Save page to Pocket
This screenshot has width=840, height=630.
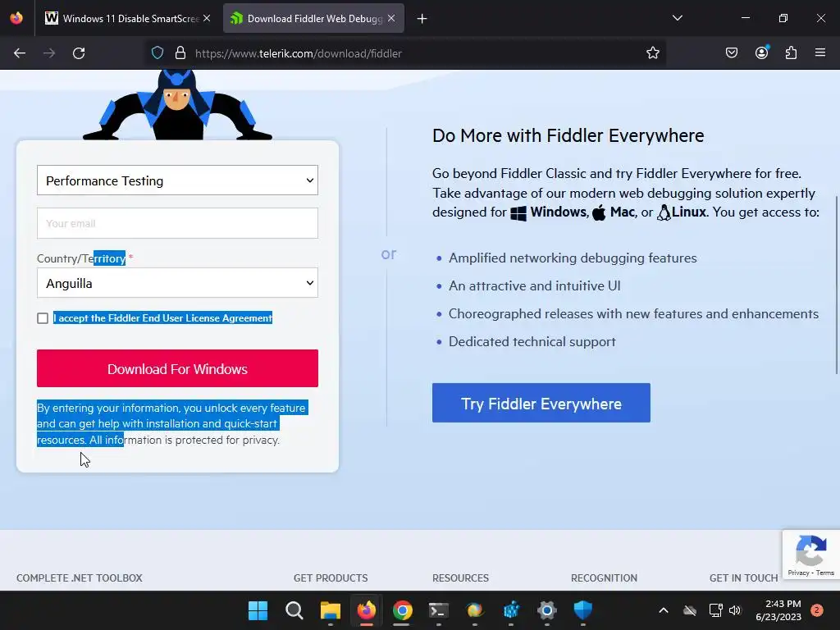click(x=732, y=53)
